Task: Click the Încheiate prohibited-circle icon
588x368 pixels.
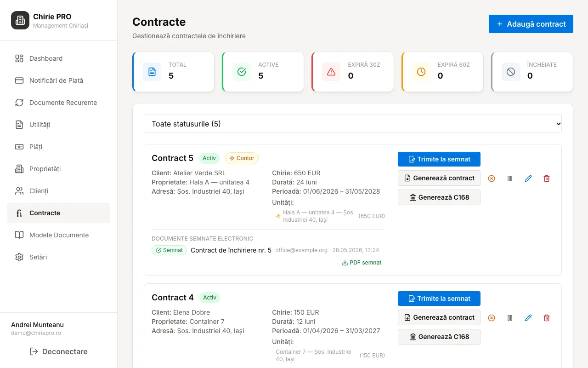Action: [x=511, y=72]
